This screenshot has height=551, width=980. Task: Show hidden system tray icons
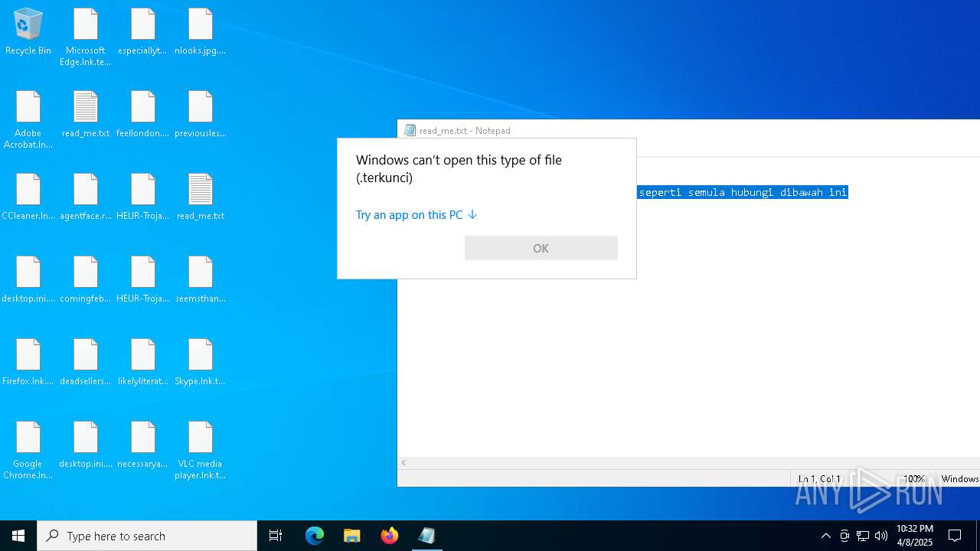click(x=826, y=536)
